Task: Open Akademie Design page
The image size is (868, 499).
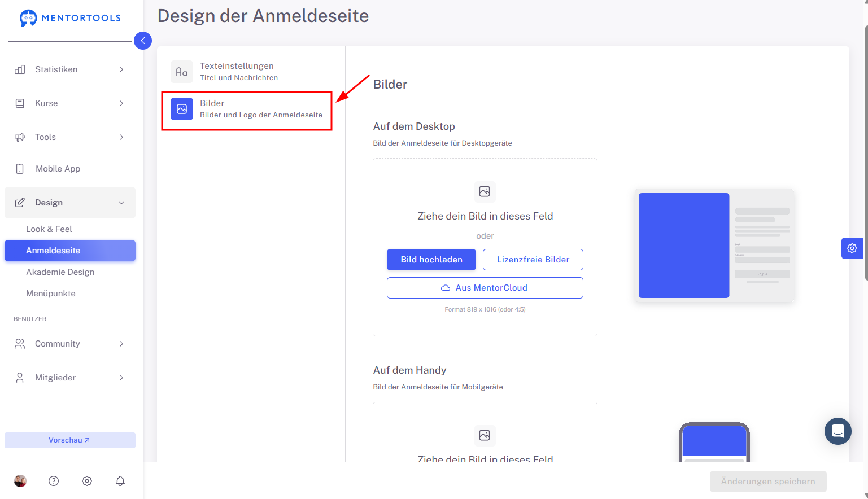Action: pos(60,272)
